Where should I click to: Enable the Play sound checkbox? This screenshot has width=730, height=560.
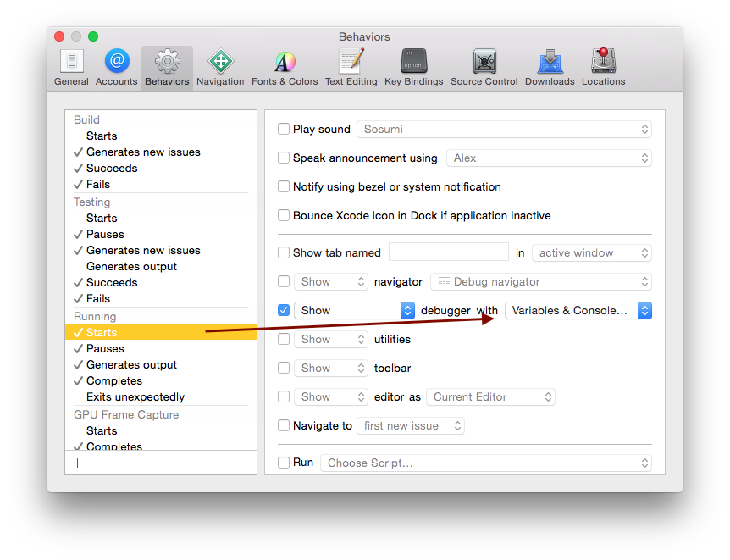click(284, 129)
